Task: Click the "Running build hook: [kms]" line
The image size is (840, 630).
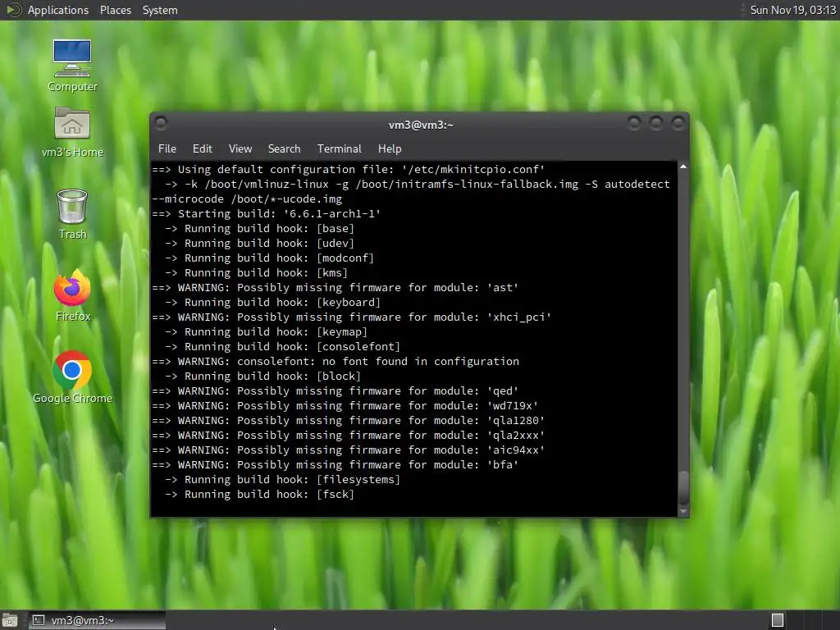Action: pyautogui.click(x=256, y=273)
